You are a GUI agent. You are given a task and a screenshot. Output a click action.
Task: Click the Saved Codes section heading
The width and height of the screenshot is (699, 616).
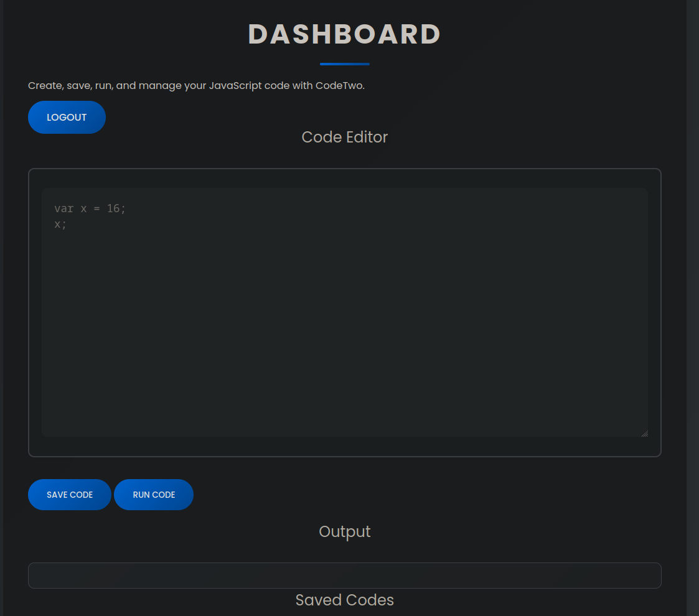pos(344,600)
